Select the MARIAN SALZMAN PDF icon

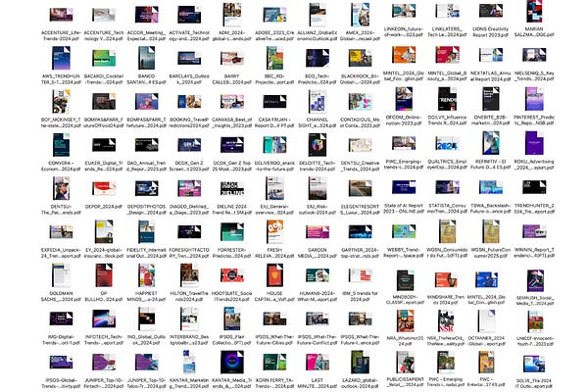tap(534, 11)
